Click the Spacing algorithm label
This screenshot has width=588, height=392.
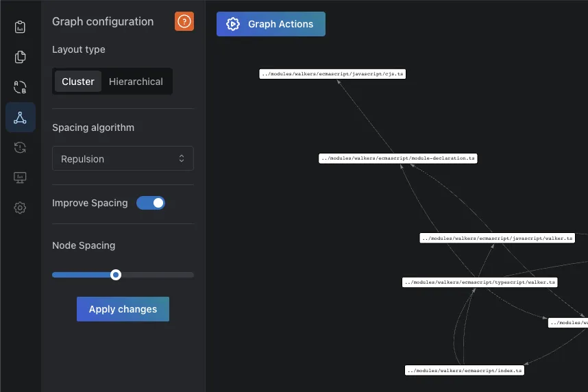(x=93, y=127)
